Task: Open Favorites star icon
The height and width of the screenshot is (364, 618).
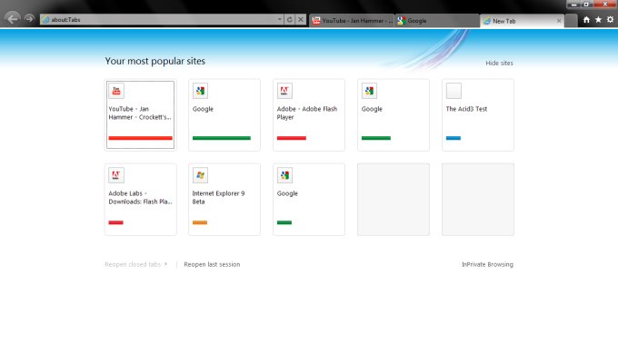Action: click(x=598, y=20)
